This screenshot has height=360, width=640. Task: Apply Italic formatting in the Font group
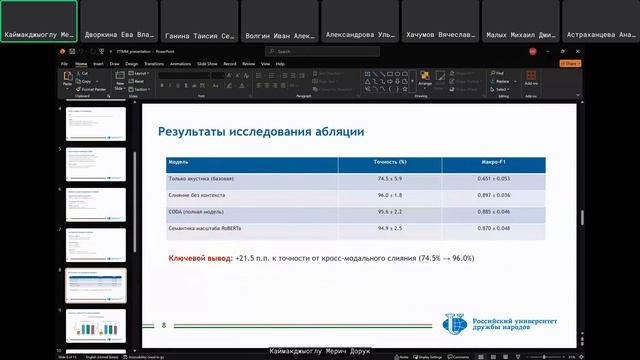click(170, 86)
